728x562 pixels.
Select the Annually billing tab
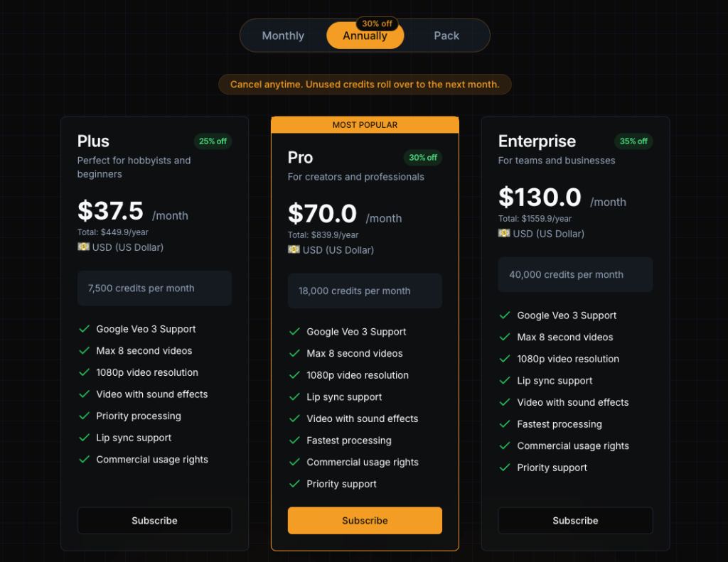(x=365, y=36)
